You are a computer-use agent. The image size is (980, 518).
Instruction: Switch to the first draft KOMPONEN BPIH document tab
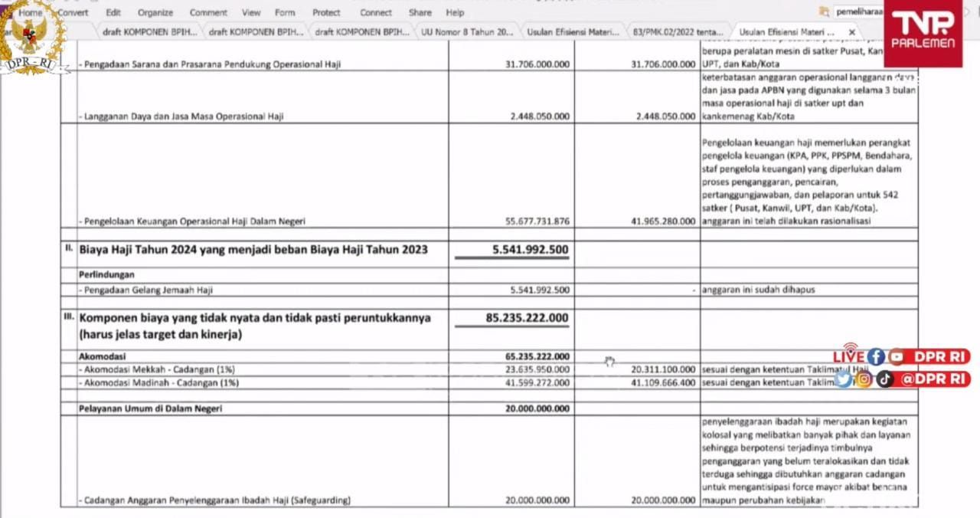(x=149, y=32)
